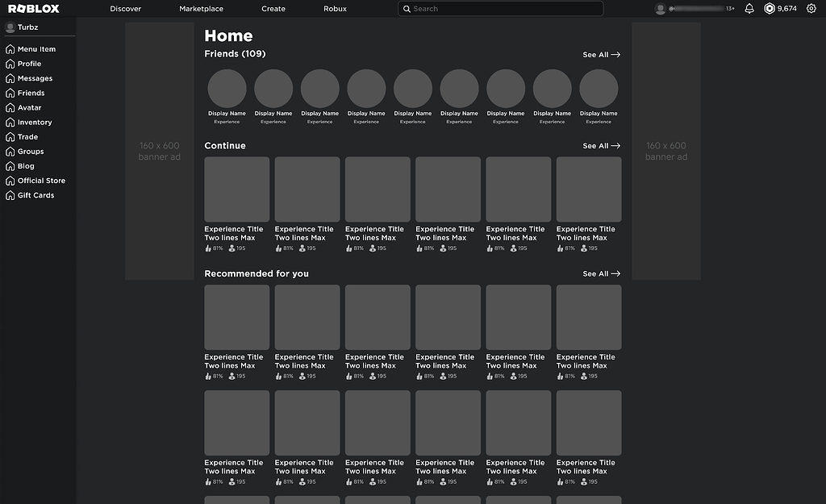826x504 pixels.
Task: Open the Messages sidebar icon
Action: [32, 78]
